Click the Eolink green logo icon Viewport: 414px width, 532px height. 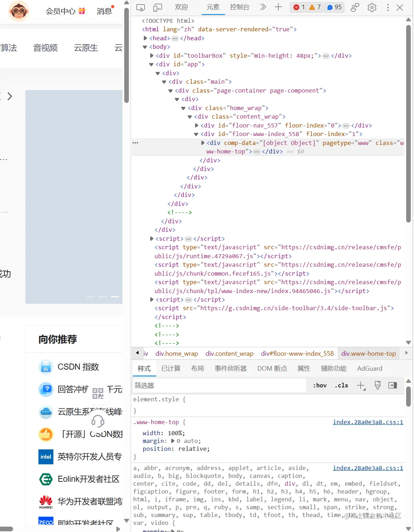46,479
